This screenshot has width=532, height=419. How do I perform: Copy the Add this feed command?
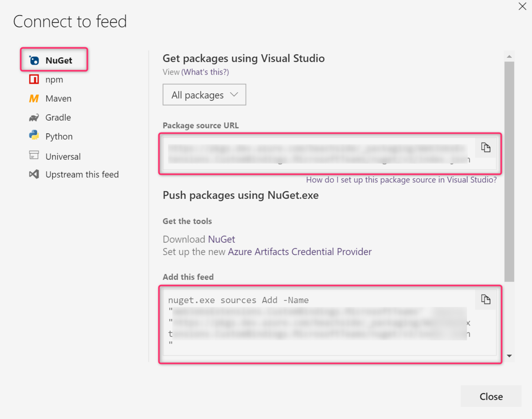486,300
